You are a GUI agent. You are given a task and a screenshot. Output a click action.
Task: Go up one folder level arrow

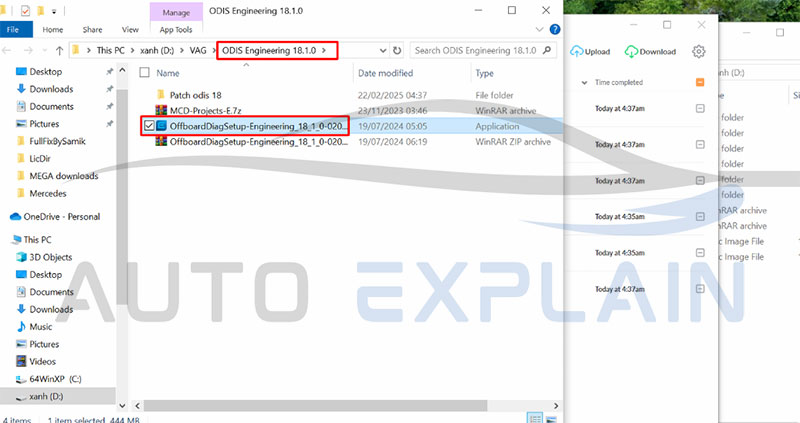(x=60, y=51)
